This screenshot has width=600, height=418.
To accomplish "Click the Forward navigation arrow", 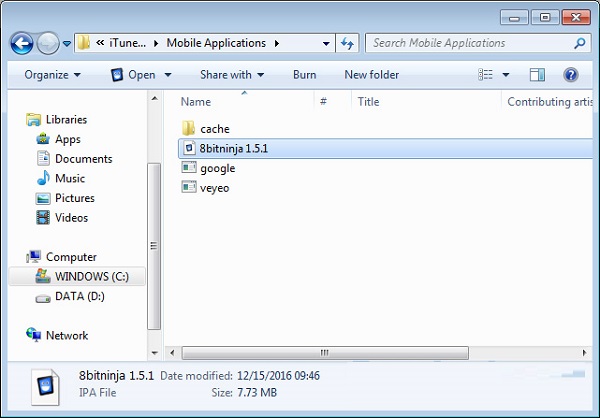I will (x=48, y=43).
